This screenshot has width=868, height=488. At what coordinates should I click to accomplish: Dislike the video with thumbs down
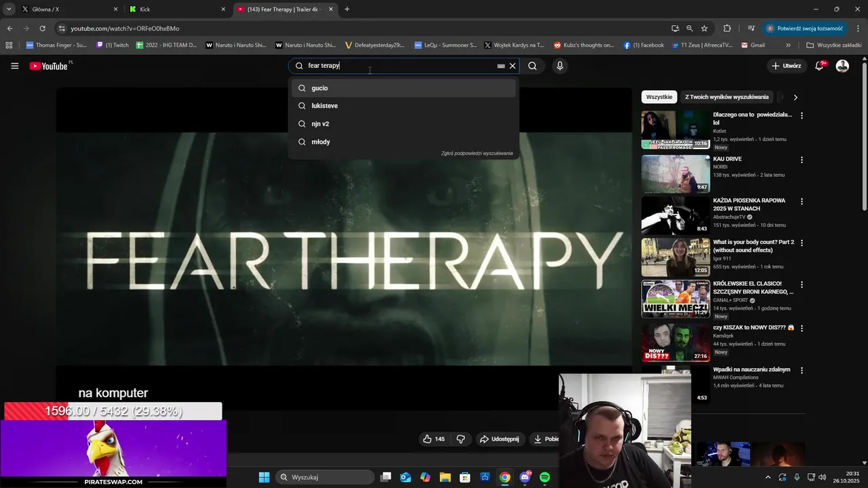click(x=461, y=439)
